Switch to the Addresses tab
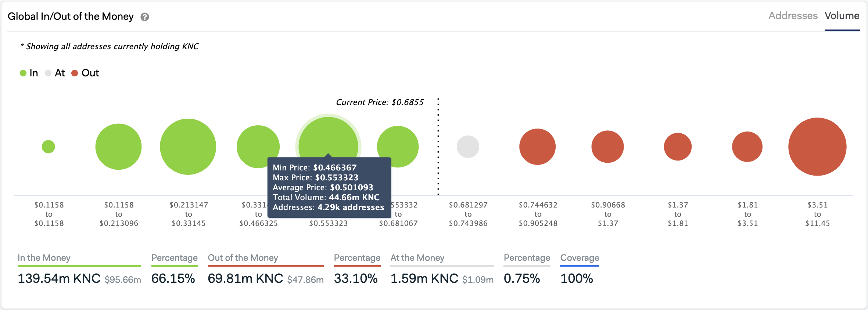 click(793, 16)
